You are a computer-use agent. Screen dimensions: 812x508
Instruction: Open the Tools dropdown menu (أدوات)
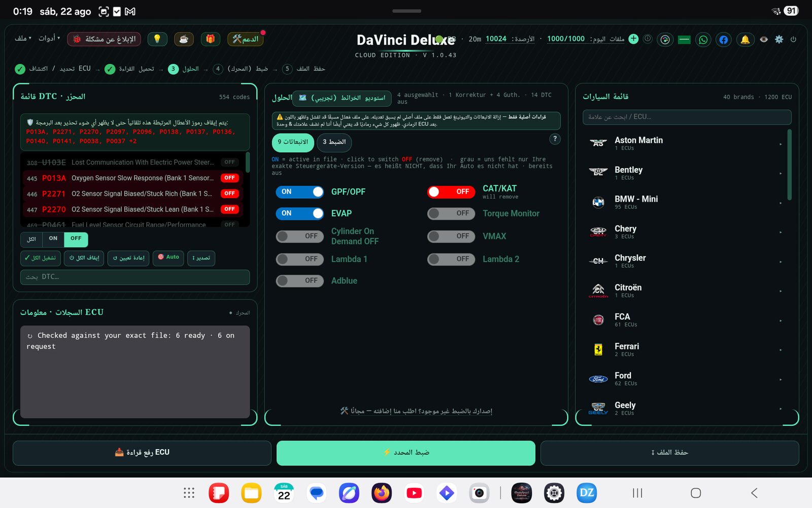pyautogui.click(x=49, y=39)
